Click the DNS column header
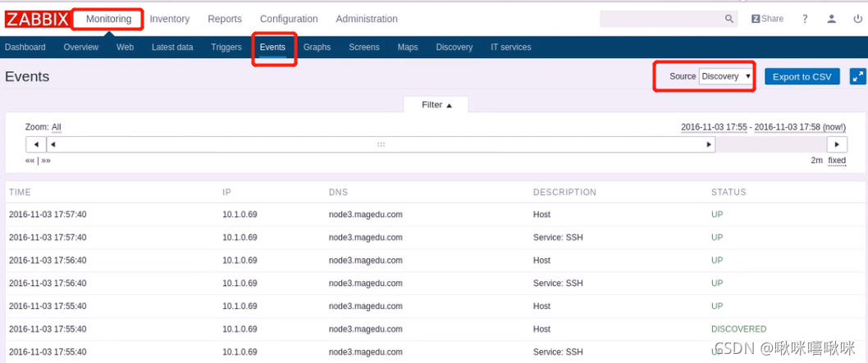Viewport: 868px width, 363px height. tap(338, 193)
